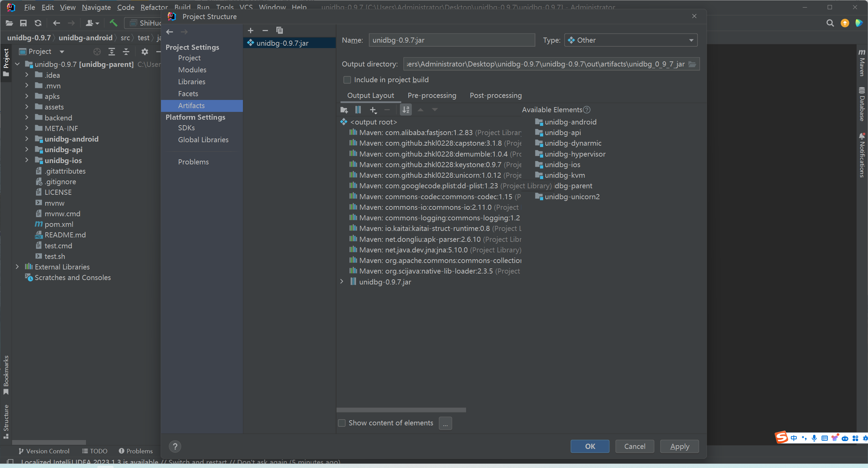868x468 pixels.
Task: Click the create directory icon in Output Layout toolbar
Action: 344,109
